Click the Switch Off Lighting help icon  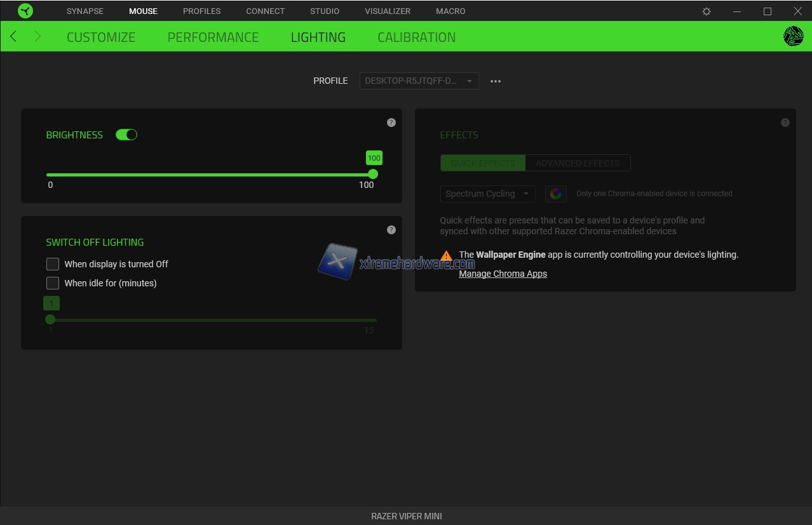[x=391, y=230]
